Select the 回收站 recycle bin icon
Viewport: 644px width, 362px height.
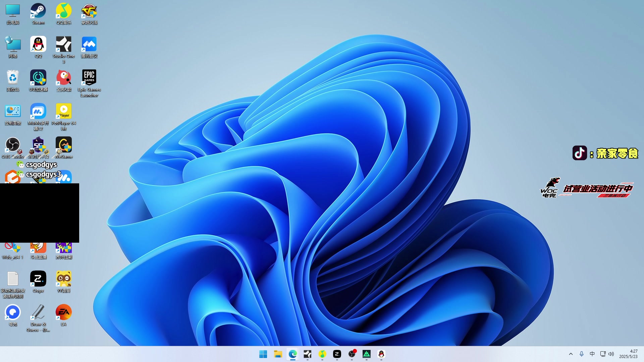coord(13,81)
